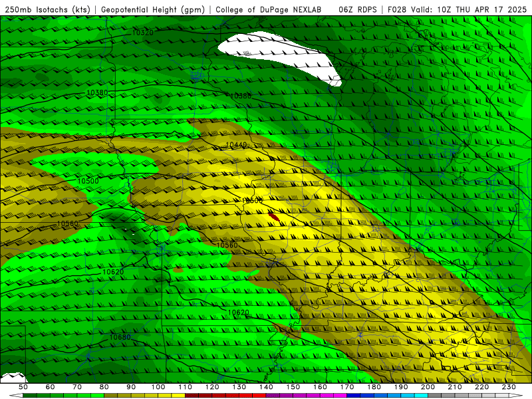Screen dimensions: 532x399
Task: Click the 150 knot color scale label
Action: tap(293, 387)
